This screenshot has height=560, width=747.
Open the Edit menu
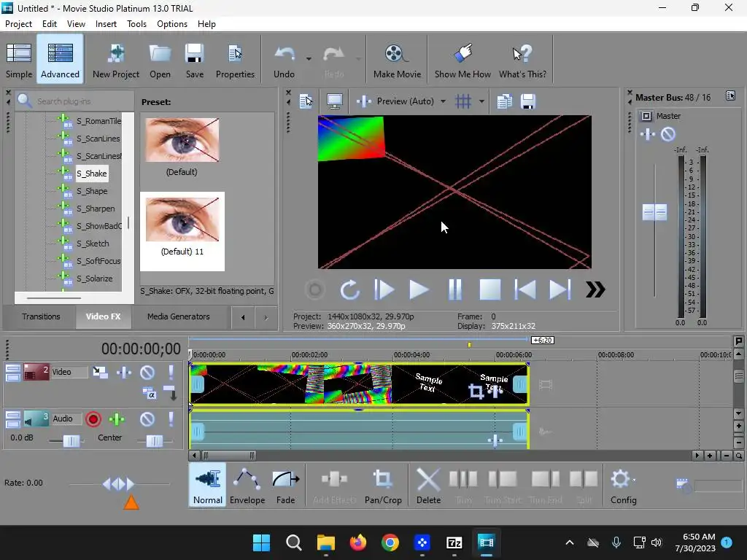pos(49,24)
